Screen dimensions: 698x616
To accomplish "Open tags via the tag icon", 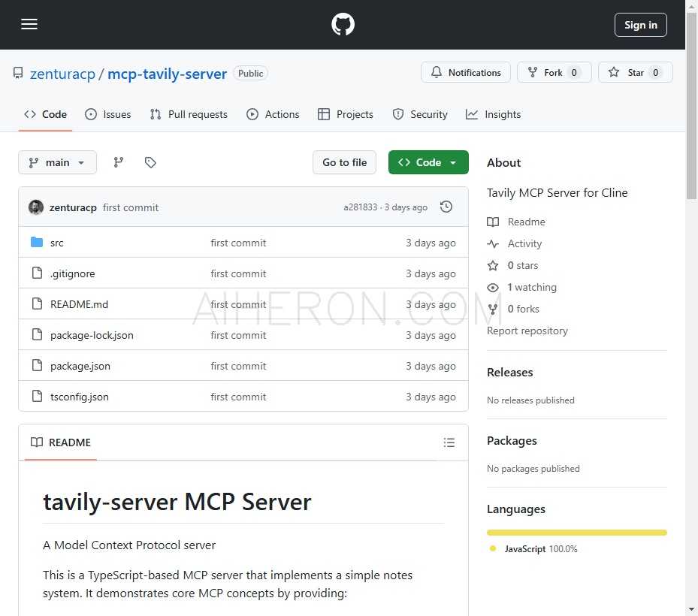I will 150,162.
